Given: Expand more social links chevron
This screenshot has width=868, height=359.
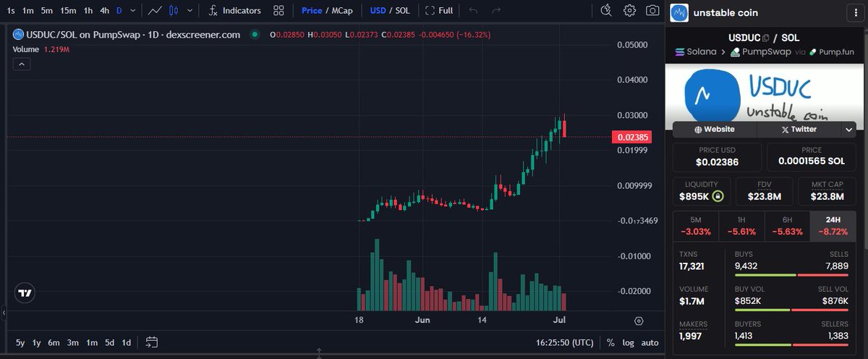Looking at the screenshot, I should pyautogui.click(x=849, y=130).
